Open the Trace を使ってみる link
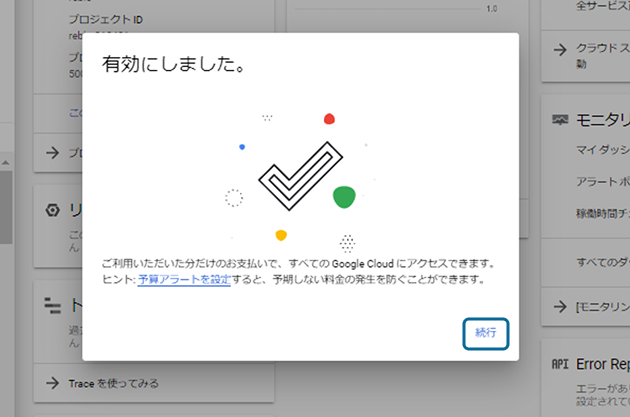 coord(113,383)
